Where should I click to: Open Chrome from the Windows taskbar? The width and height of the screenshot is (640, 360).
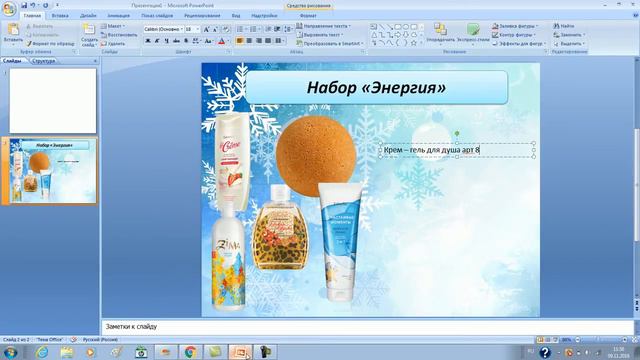tap(190, 352)
